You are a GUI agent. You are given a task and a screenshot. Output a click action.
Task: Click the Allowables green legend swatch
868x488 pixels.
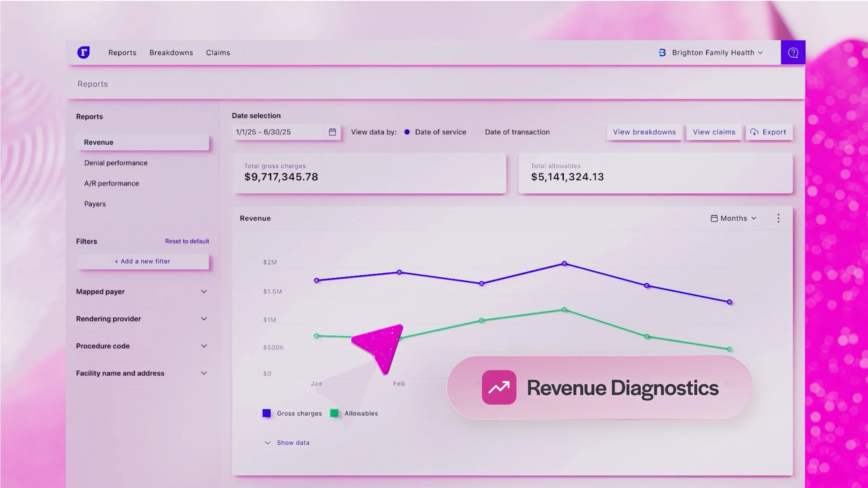[334, 413]
